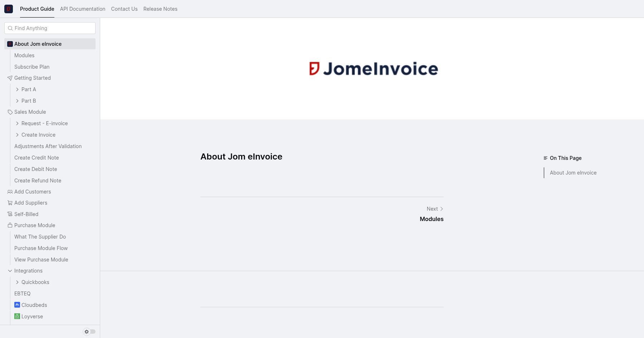Switch to the Release Notes tab
The width and height of the screenshot is (644, 338).
[x=160, y=9]
